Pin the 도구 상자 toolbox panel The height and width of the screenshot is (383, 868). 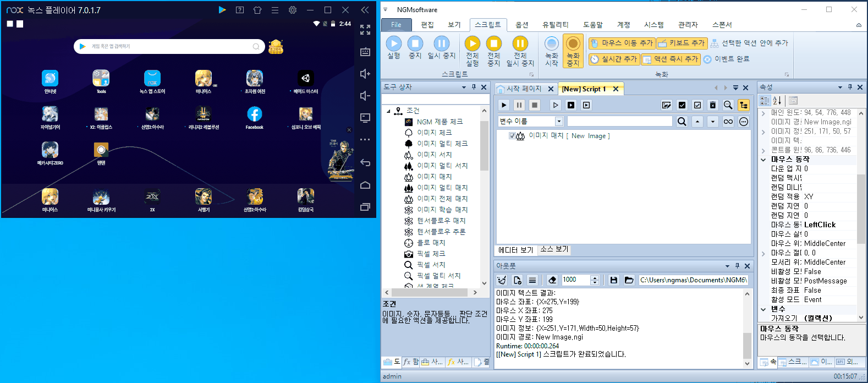[474, 87]
